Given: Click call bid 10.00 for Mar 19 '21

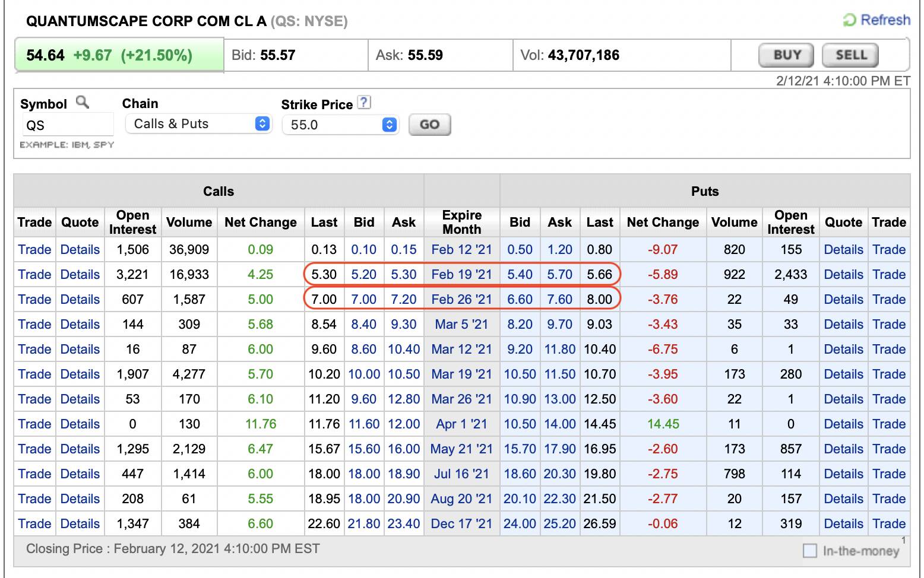Looking at the screenshot, I should point(363,374).
